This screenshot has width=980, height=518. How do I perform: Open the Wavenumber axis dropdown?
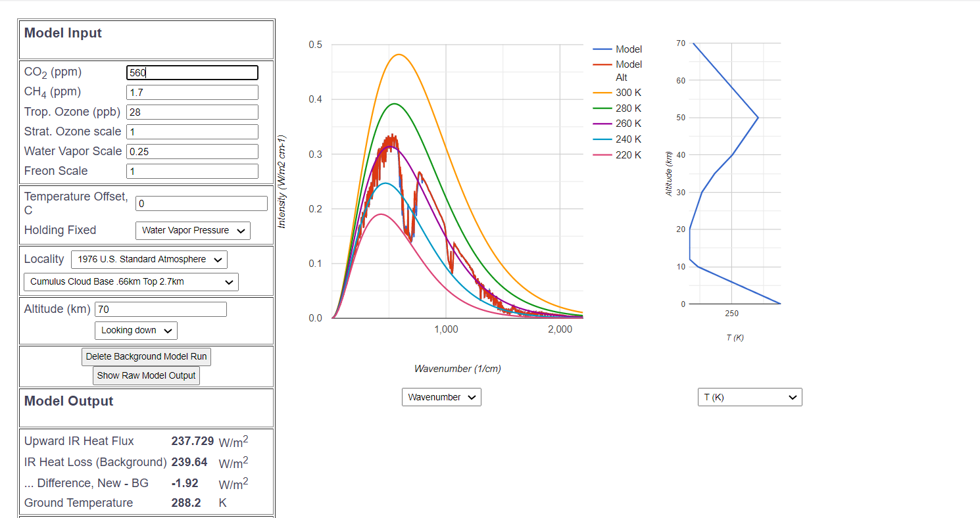tap(441, 397)
